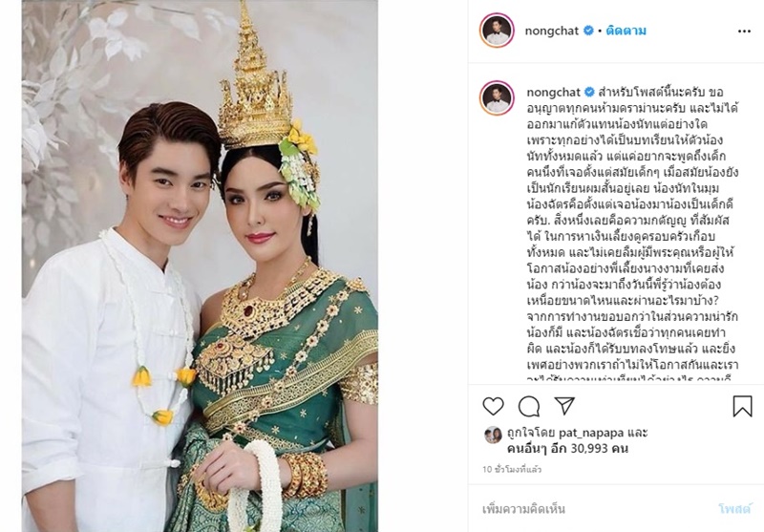Open the 10 ชั่วโมงที่แล้ว timestamp link

[512, 470]
